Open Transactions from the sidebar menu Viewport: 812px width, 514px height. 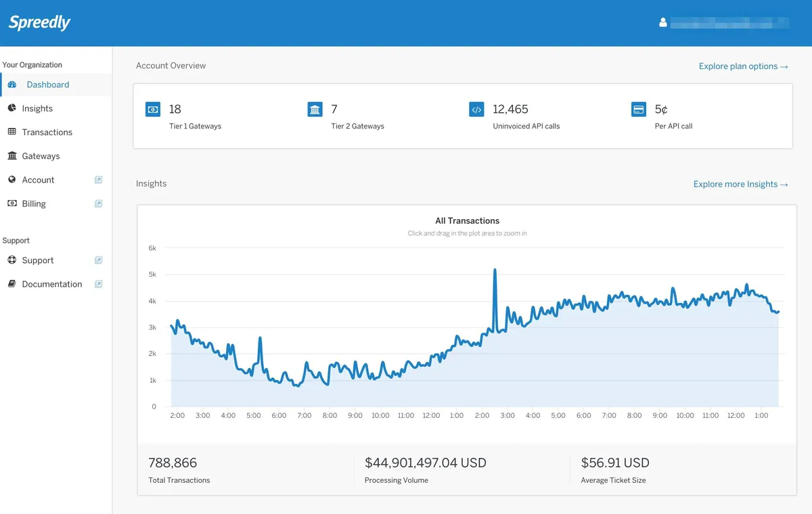[47, 132]
